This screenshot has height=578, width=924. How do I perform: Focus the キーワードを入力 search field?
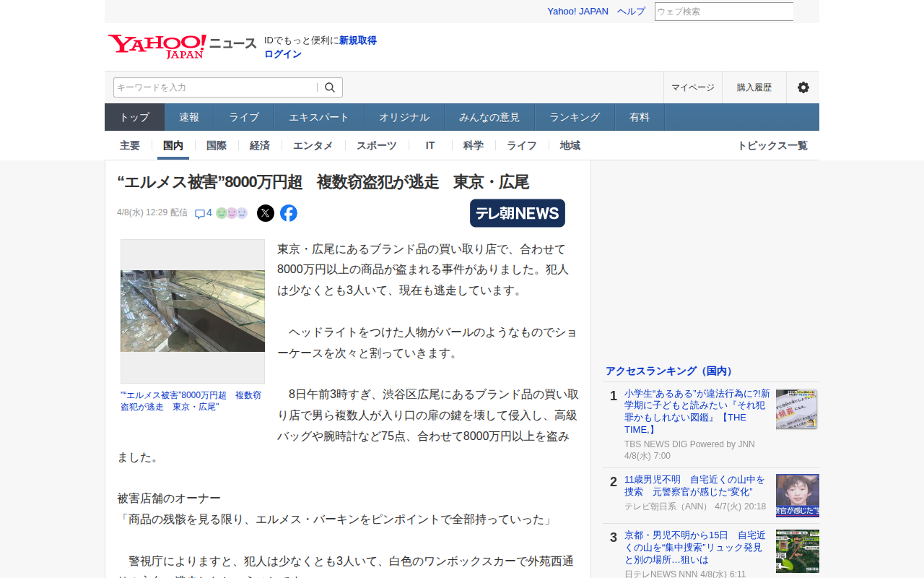click(x=215, y=87)
